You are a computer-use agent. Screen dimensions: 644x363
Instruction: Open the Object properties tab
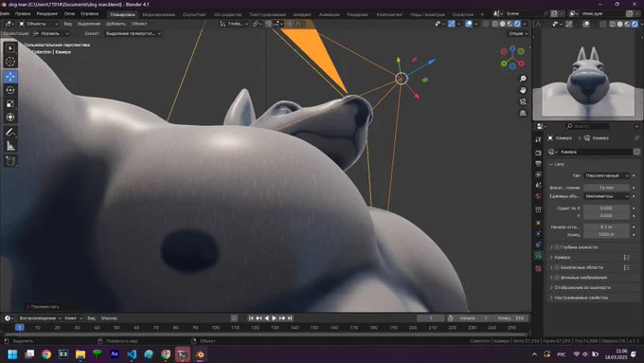coord(538,223)
